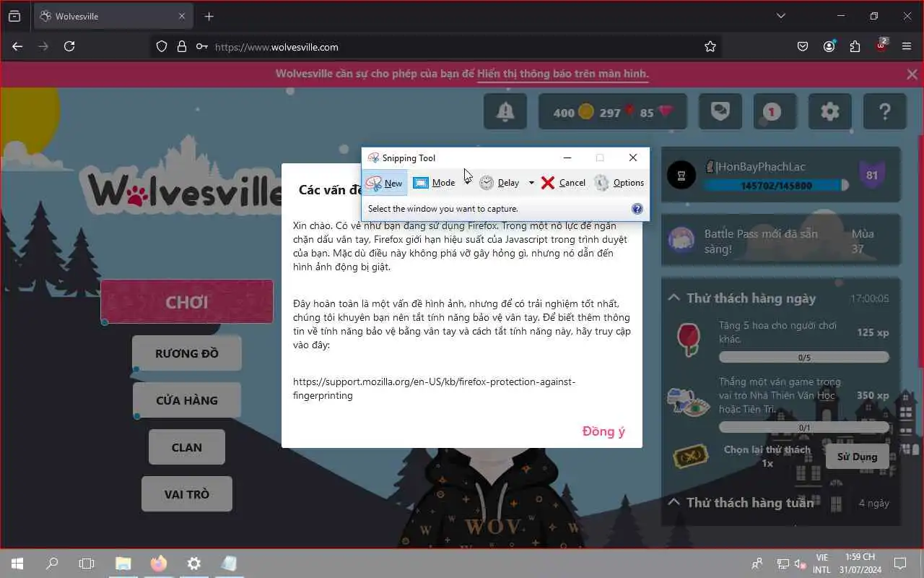Click the CHƠI play button
The image size is (924, 578).
[x=187, y=302]
